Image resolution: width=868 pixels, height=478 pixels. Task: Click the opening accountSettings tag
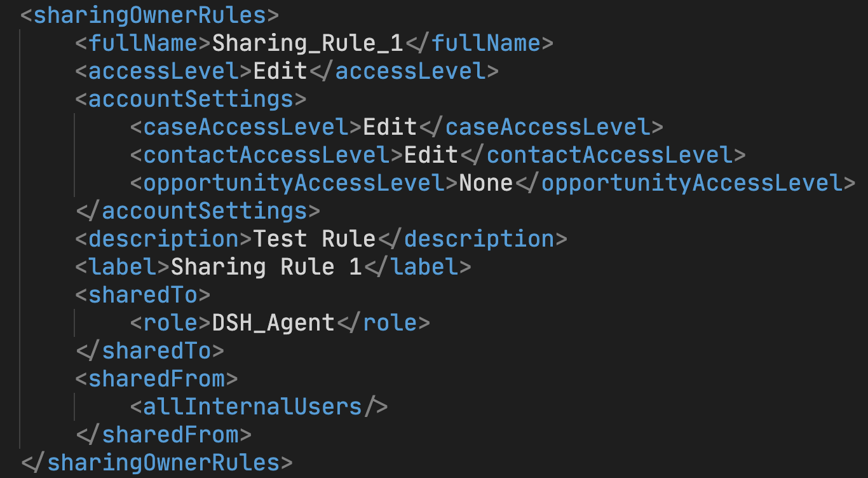click(191, 99)
